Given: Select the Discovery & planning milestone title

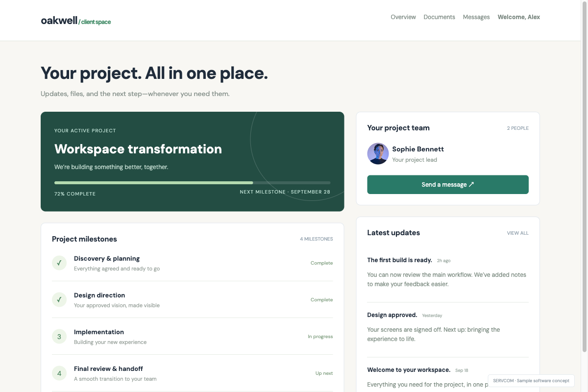Looking at the screenshot, I should coord(107,259).
